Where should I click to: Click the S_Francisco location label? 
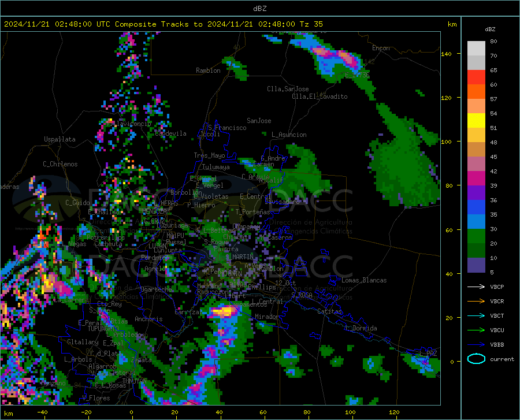(x=227, y=128)
